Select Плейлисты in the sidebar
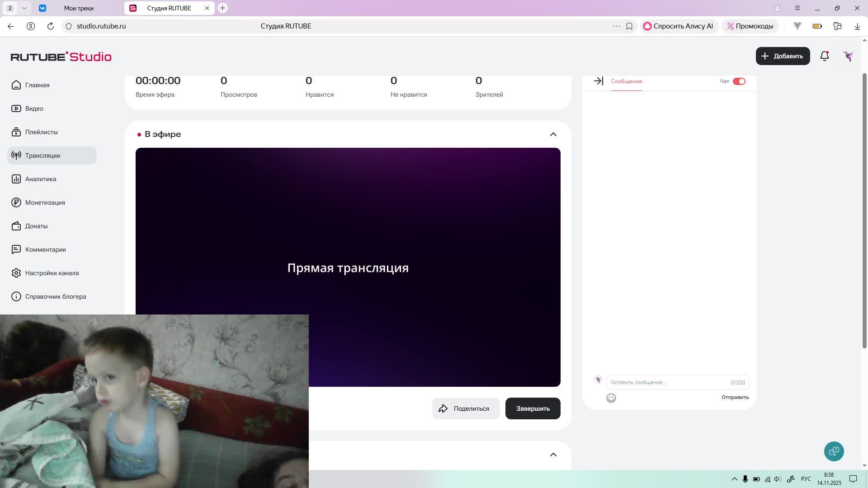 (x=41, y=132)
